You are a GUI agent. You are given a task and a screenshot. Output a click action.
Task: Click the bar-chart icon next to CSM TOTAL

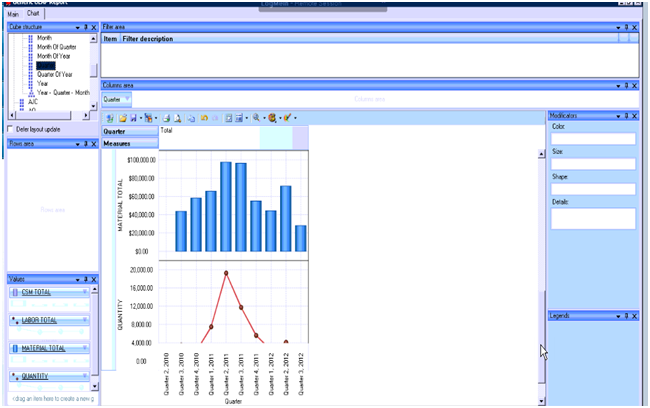click(x=15, y=293)
